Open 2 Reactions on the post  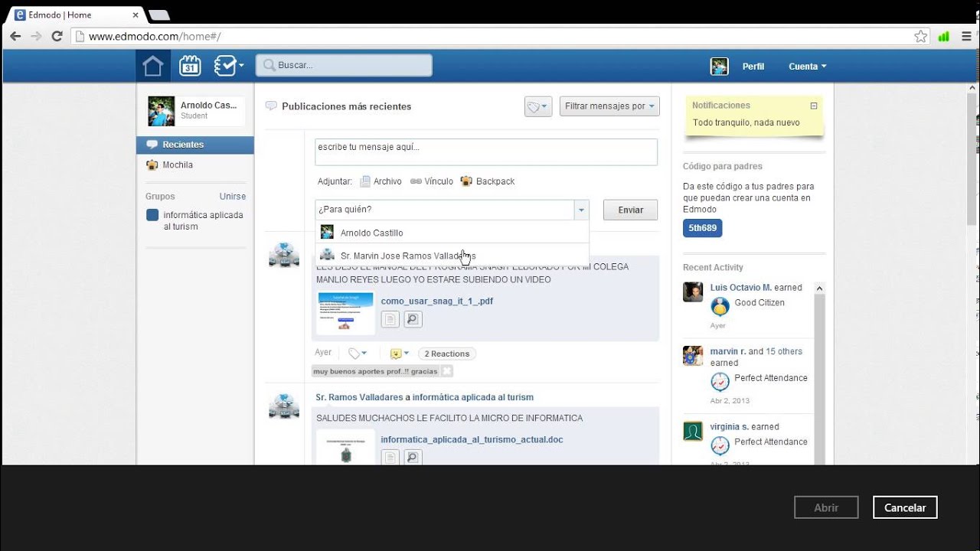[447, 354]
